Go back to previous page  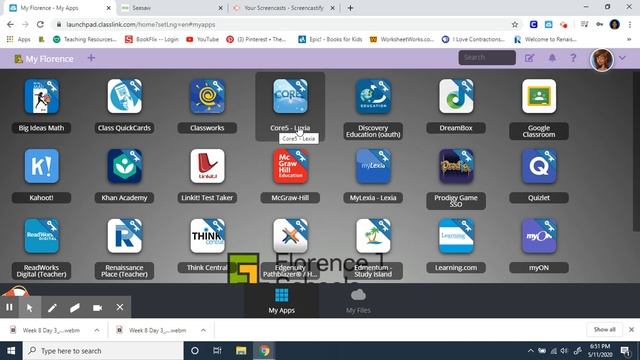10,24
